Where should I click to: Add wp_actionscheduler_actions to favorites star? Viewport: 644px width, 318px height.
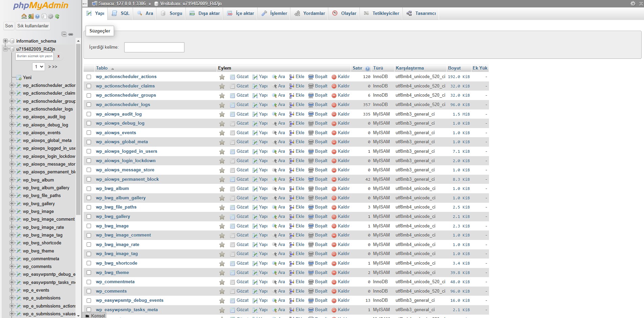pyautogui.click(x=222, y=77)
